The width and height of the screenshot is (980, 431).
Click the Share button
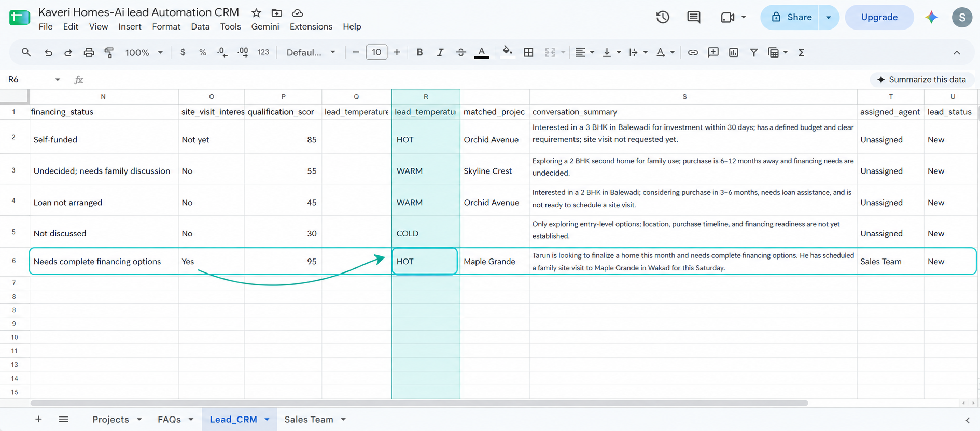tap(790, 17)
